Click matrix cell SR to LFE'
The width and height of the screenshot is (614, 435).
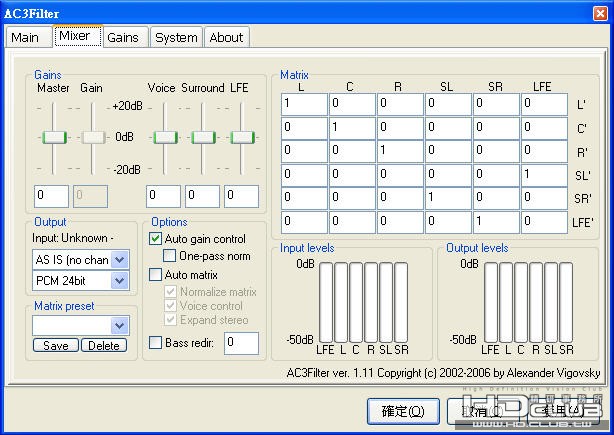coord(497,222)
